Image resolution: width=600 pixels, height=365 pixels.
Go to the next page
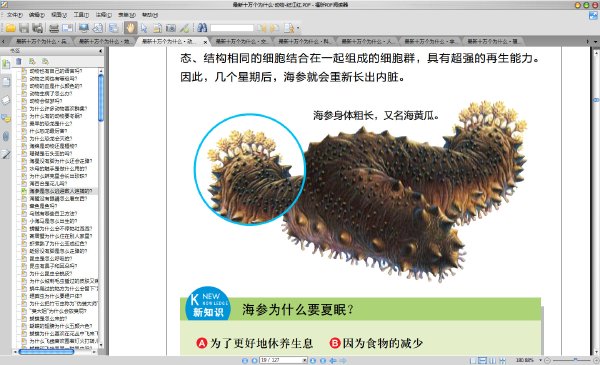(x=313, y=360)
